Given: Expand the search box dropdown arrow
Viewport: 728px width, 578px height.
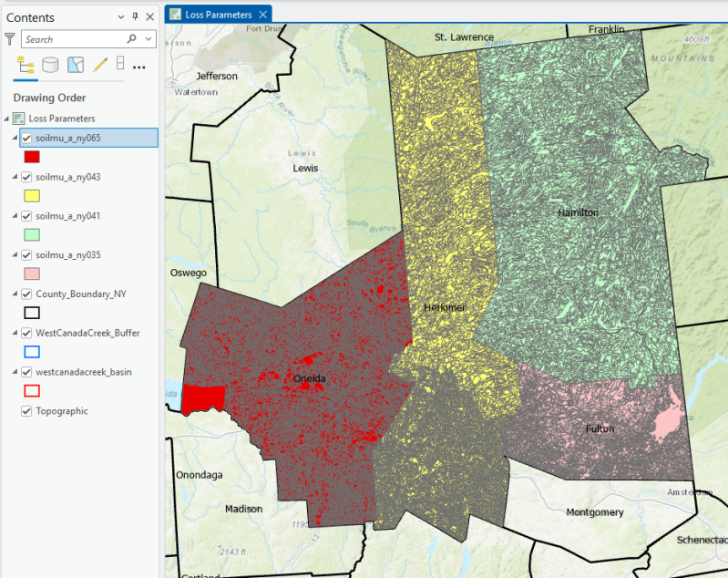Looking at the screenshot, I should 148,39.
